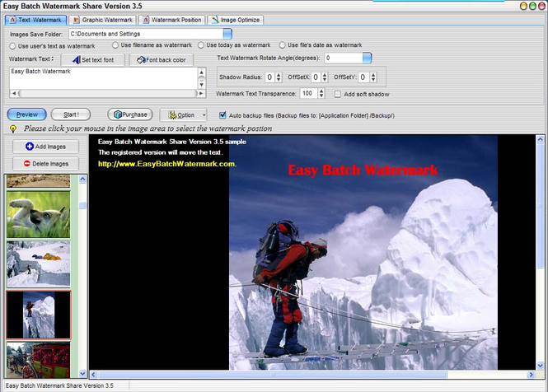Open the Text Watermark tab
548x392 pixels.
[x=35, y=20]
